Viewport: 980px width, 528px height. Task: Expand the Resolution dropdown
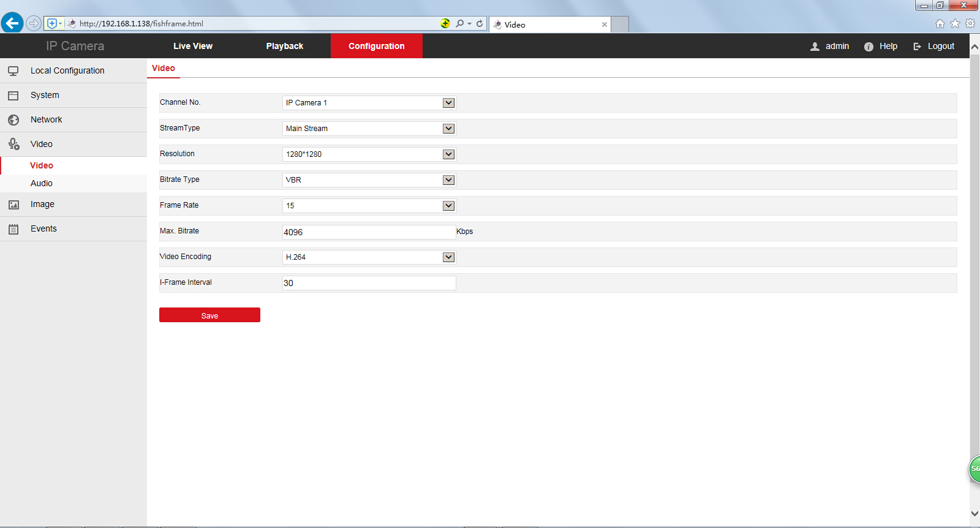[x=448, y=154]
